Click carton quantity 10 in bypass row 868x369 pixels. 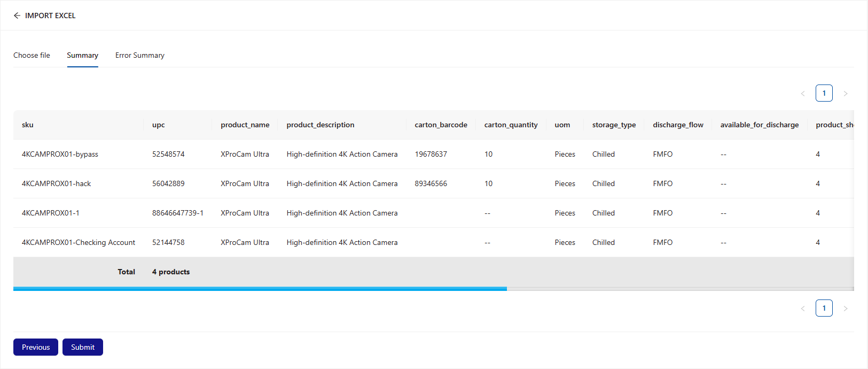pyautogui.click(x=489, y=154)
